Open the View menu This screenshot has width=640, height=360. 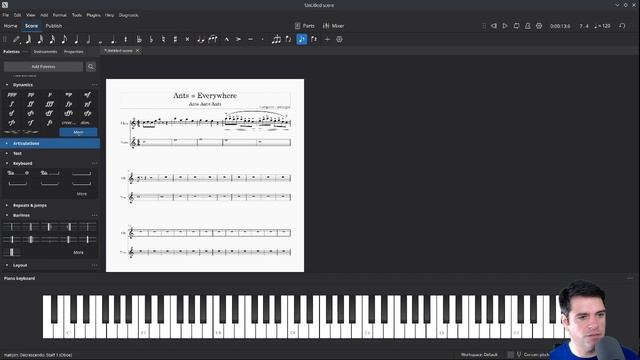pos(31,15)
